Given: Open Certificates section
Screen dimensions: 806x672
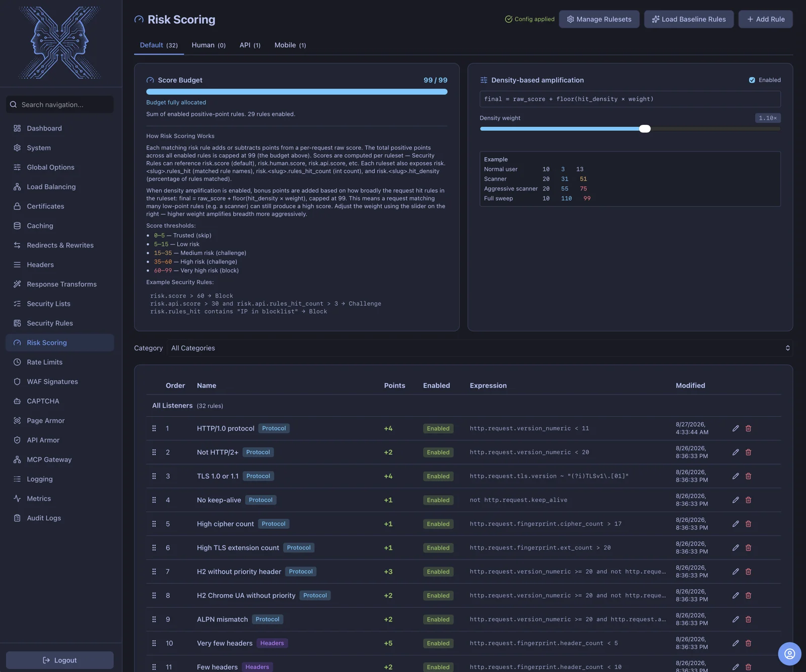Looking at the screenshot, I should [59, 206].
